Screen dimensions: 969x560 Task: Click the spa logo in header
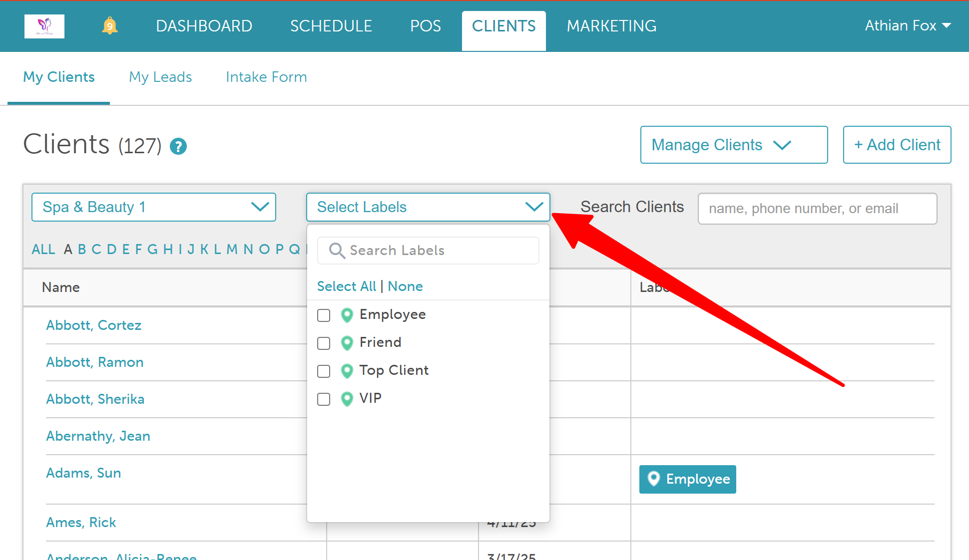tap(44, 26)
